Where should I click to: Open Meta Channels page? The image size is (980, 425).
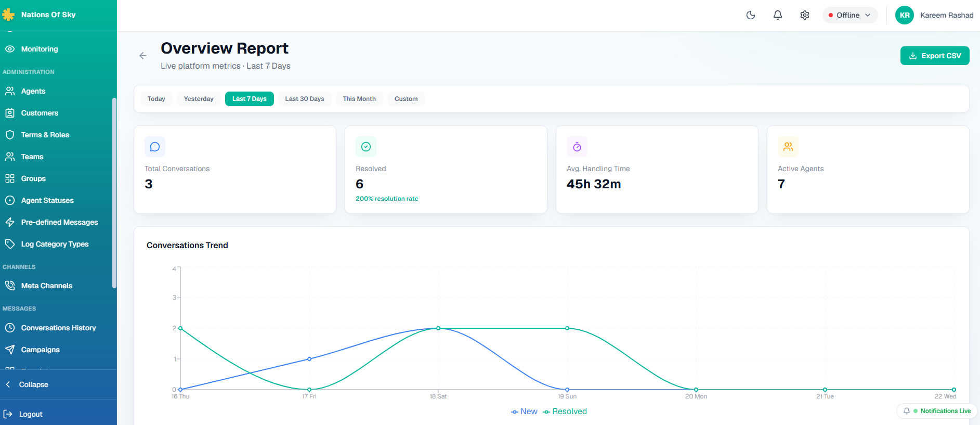point(47,286)
